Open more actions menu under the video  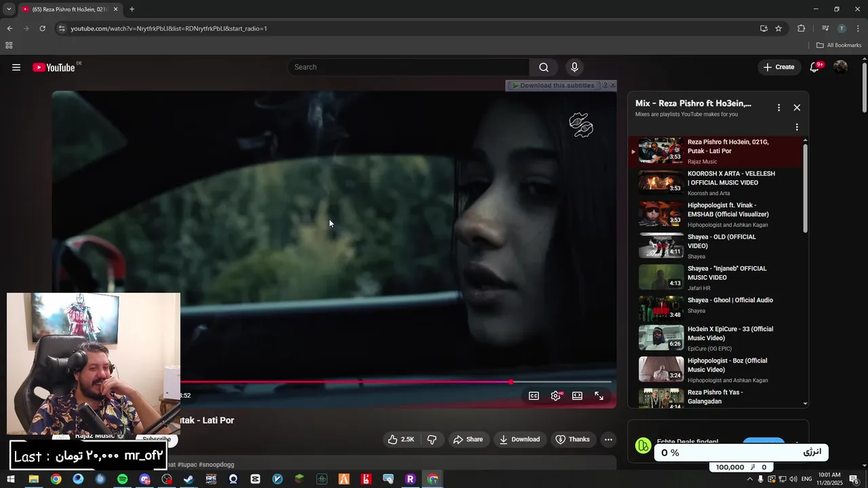[608, 439]
